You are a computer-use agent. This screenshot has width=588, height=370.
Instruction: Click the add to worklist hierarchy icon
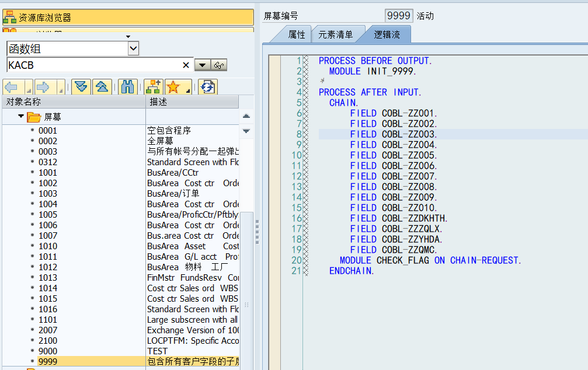[153, 86]
